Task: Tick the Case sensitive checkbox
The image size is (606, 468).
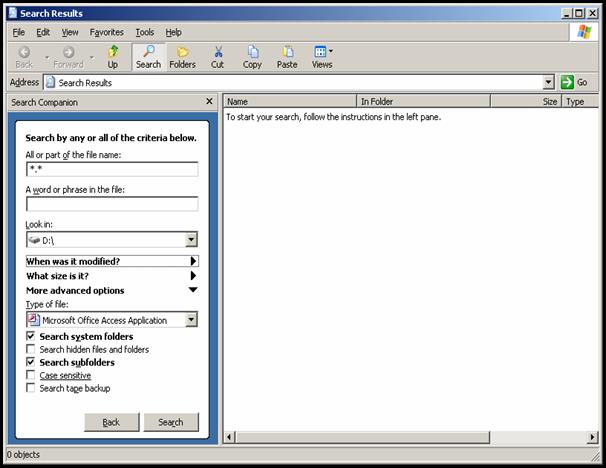Action: 31,375
